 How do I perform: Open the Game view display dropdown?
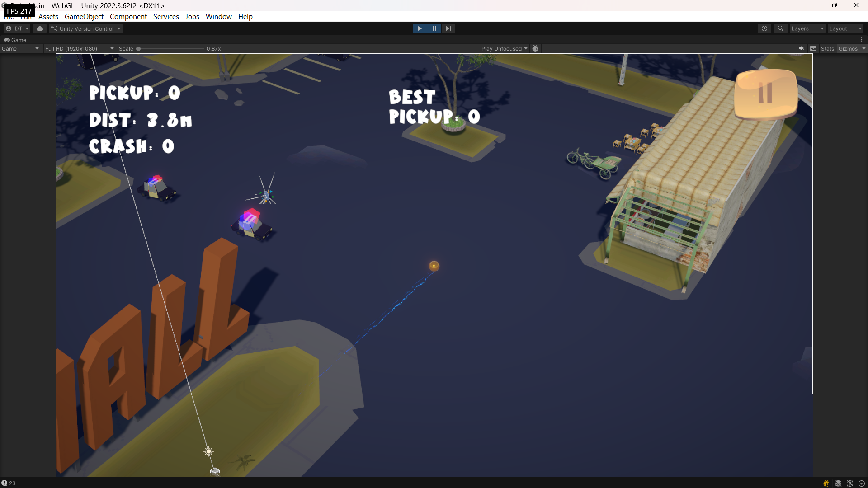20,49
